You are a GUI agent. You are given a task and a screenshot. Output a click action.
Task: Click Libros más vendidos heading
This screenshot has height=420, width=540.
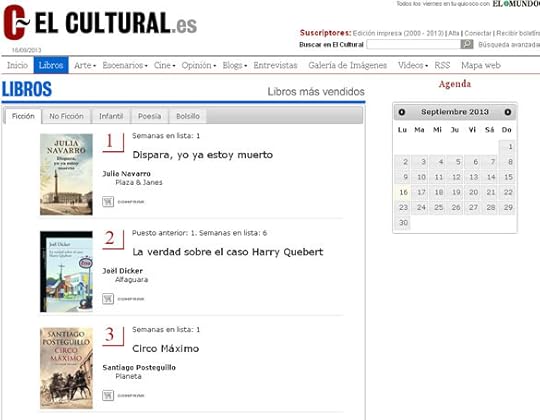(316, 92)
